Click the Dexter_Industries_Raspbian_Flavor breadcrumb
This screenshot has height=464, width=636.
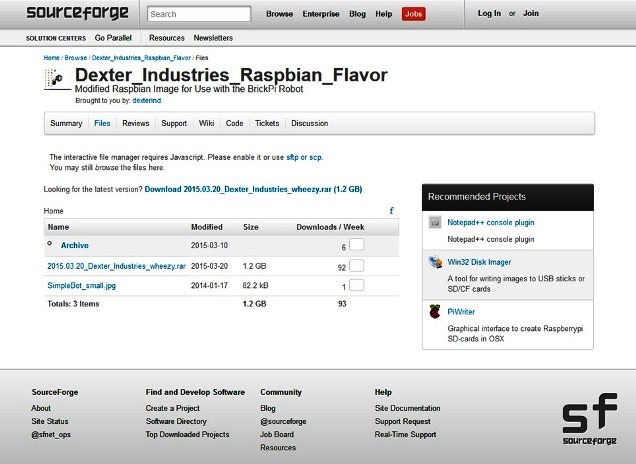pos(141,58)
